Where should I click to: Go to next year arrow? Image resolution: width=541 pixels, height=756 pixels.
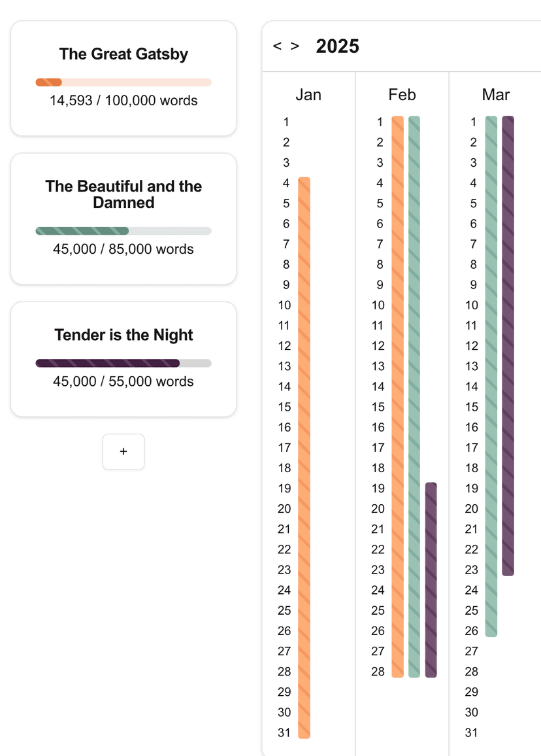click(x=295, y=46)
